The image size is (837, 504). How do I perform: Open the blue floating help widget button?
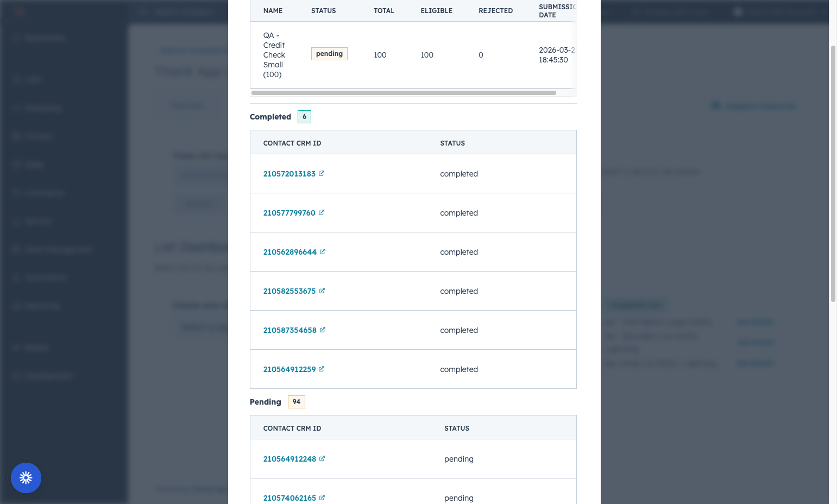tap(26, 478)
